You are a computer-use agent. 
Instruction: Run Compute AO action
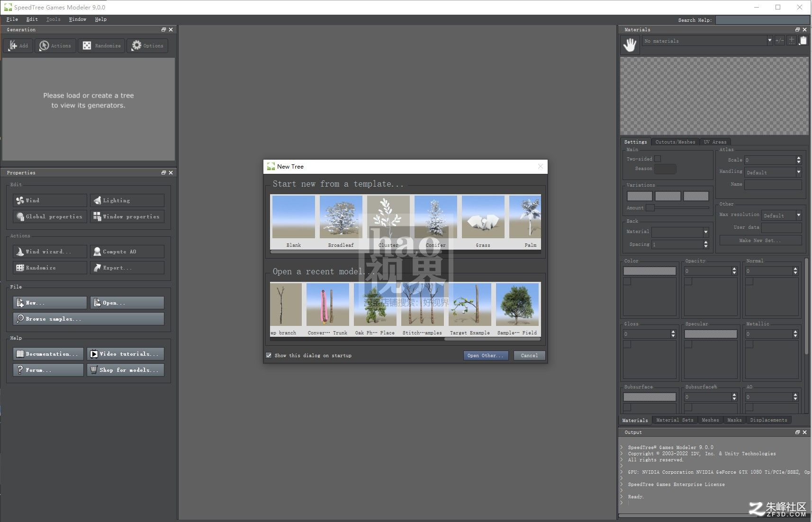(x=127, y=252)
